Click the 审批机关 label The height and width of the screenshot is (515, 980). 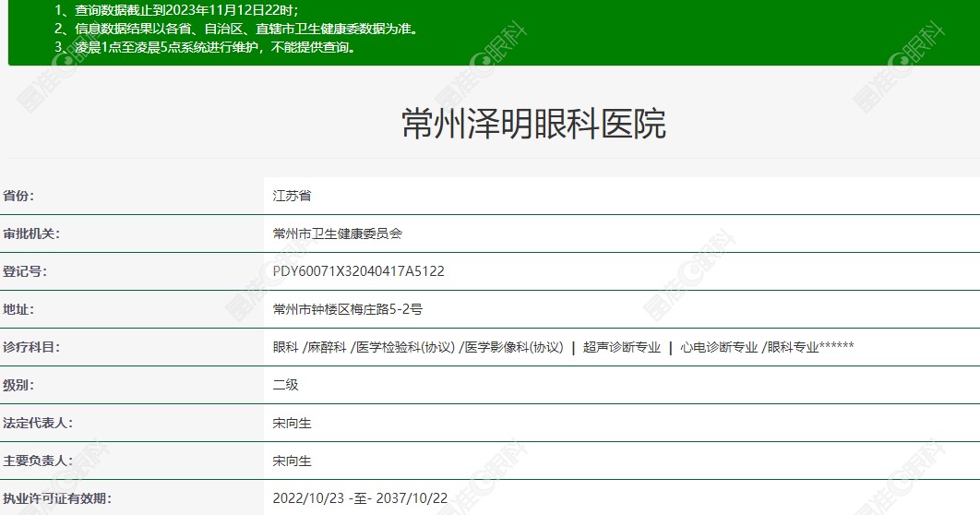tap(32, 234)
